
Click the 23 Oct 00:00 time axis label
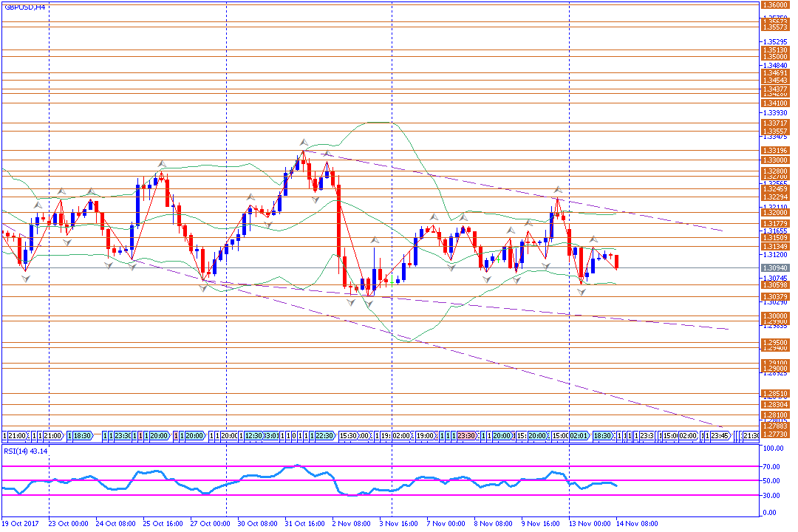pos(68,524)
